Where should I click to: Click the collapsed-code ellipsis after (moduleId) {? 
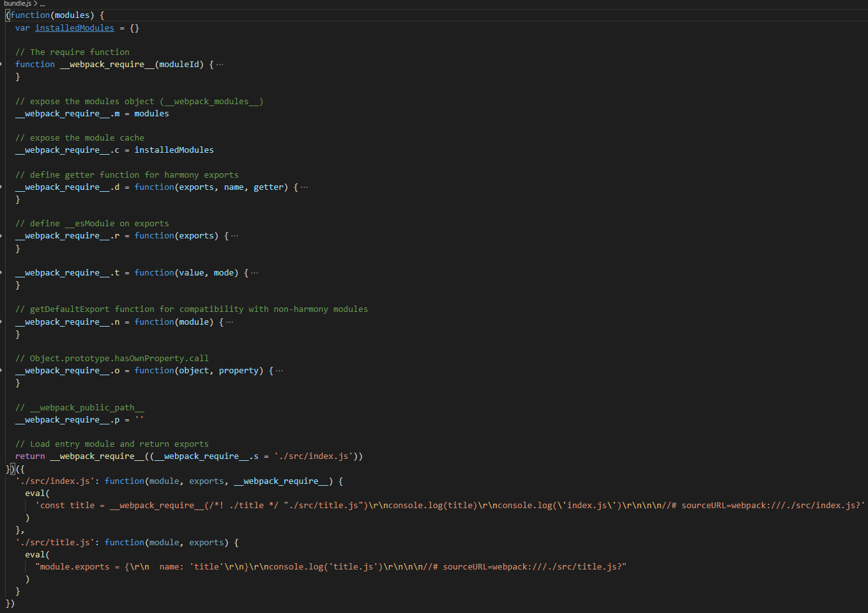click(220, 65)
